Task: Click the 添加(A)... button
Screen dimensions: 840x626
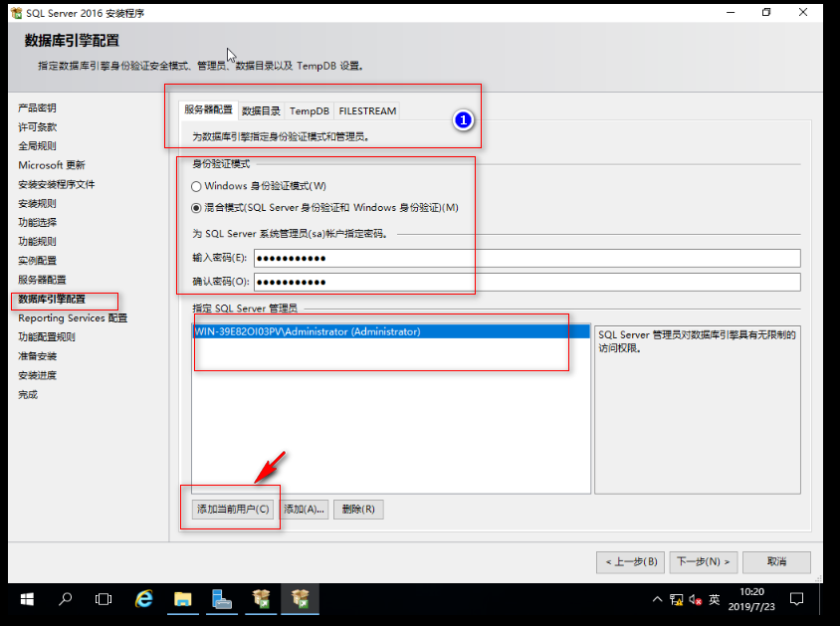Action: [x=304, y=509]
